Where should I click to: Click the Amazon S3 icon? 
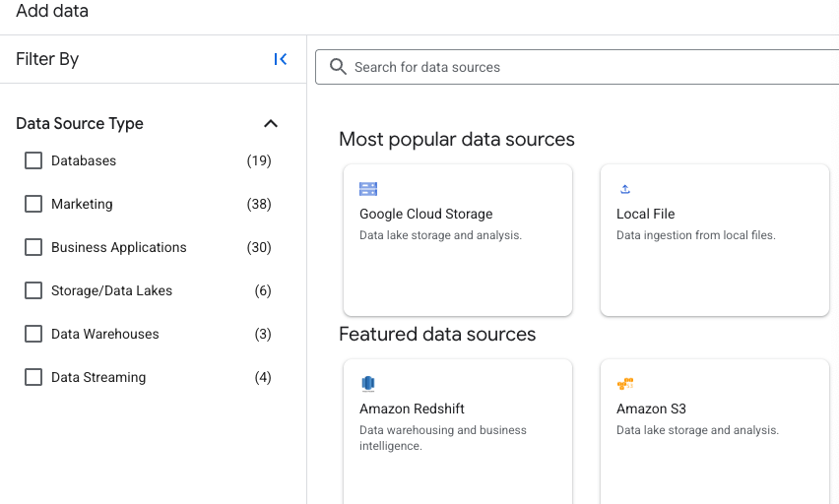pos(624,384)
